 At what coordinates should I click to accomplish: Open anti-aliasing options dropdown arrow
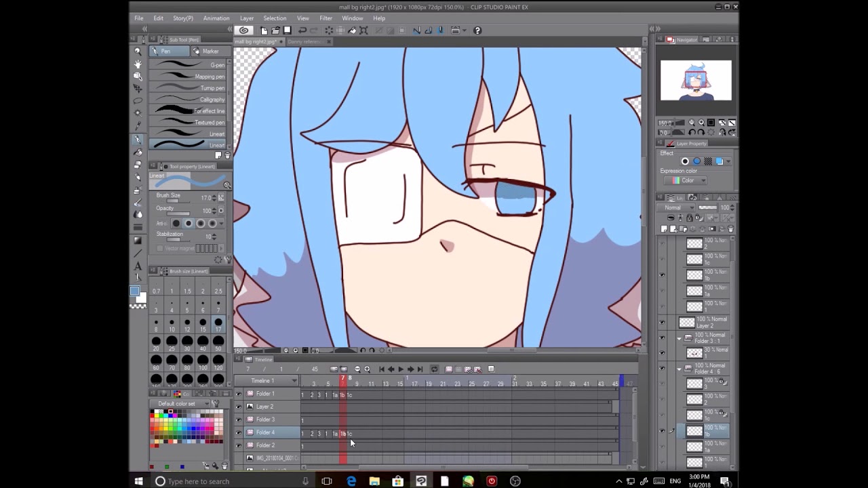coord(222,224)
